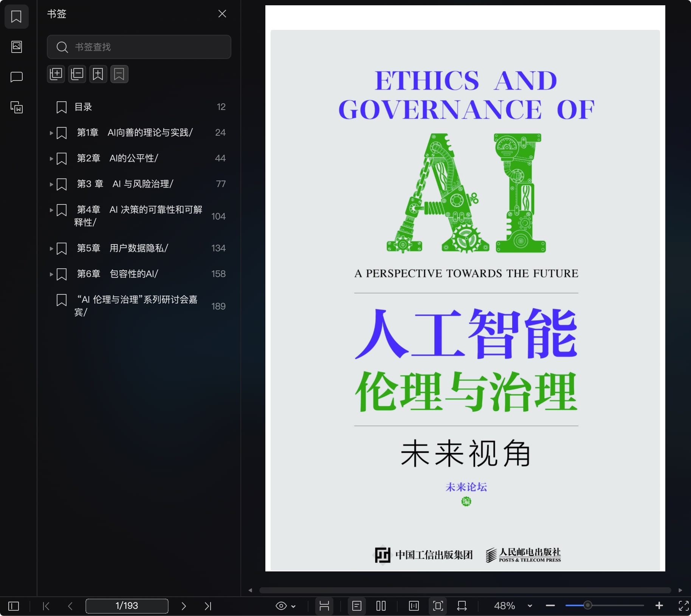
Task: Click the book cover page
Action: click(x=465, y=288)
